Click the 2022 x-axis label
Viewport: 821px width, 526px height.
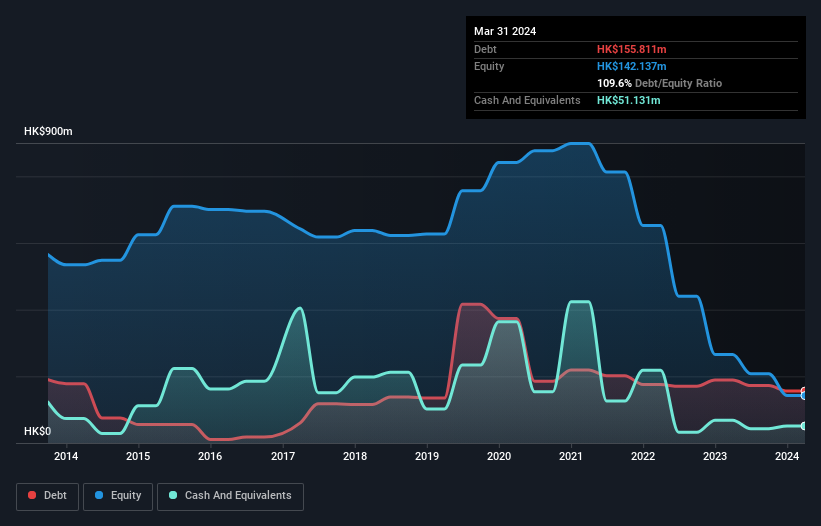click(x=643, y=456)
